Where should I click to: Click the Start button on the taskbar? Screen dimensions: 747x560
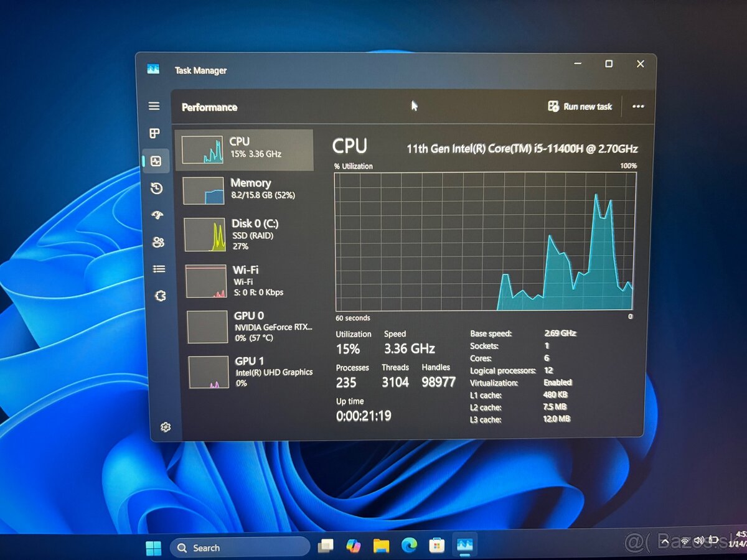tap(153, 547)
